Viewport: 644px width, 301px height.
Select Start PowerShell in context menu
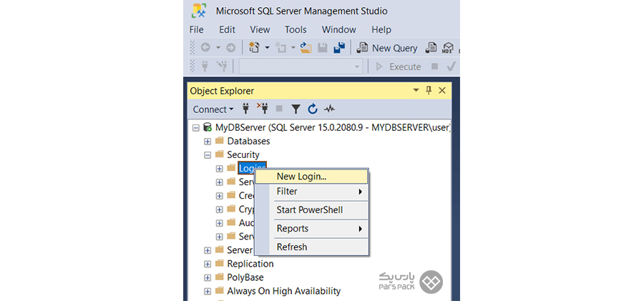[x=311, y=210]
